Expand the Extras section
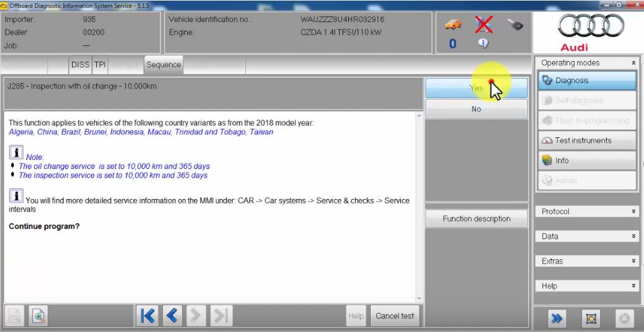 587,261
